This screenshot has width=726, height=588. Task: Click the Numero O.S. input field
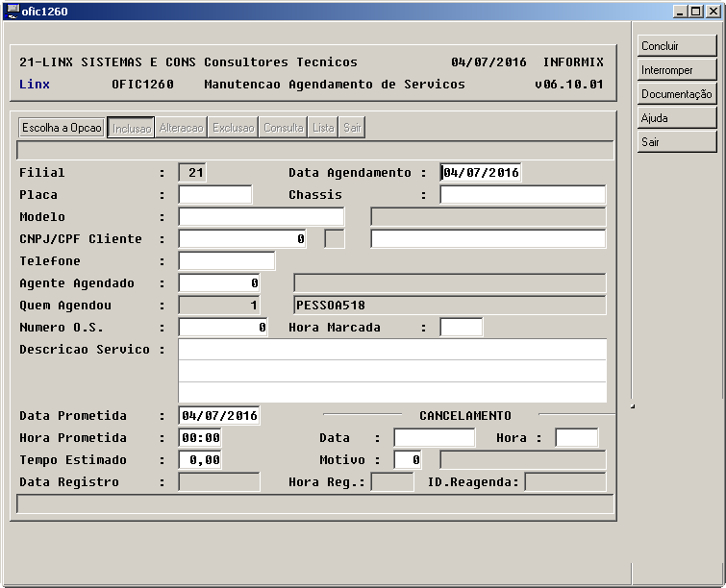click(223, 328)
